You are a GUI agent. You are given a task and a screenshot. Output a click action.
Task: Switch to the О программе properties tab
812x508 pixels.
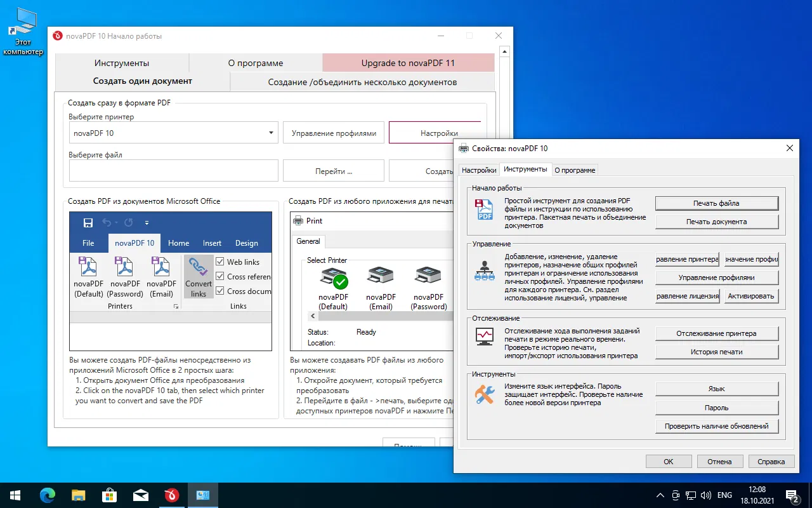pos(575,170)
